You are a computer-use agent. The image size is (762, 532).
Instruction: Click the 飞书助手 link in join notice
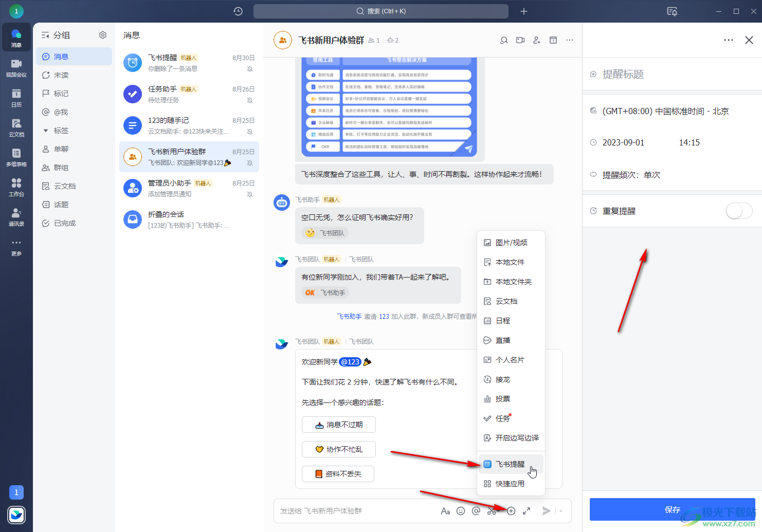tap(349, 317)
